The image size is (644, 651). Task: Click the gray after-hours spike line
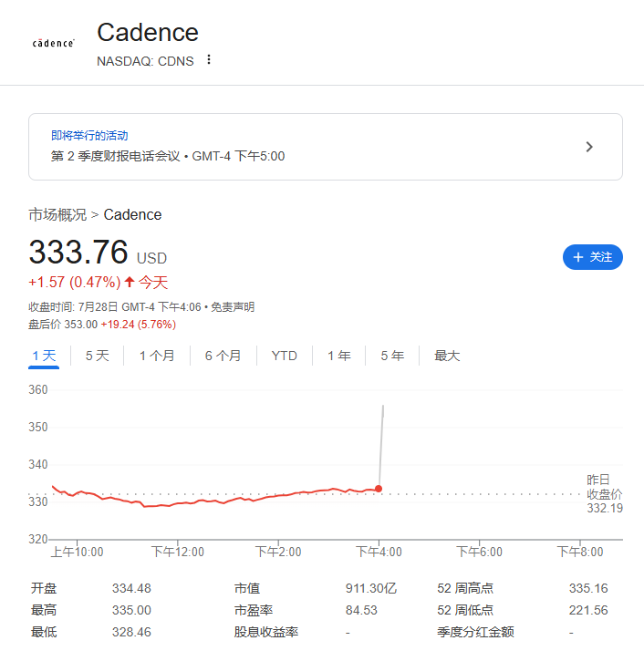click(381, 447)
